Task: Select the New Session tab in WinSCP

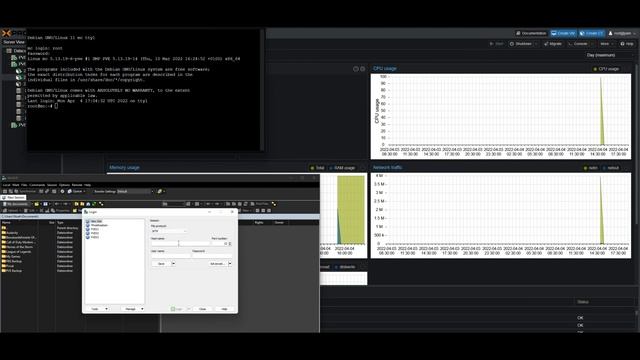Action: pyautogui.click(x=13, y=198)
